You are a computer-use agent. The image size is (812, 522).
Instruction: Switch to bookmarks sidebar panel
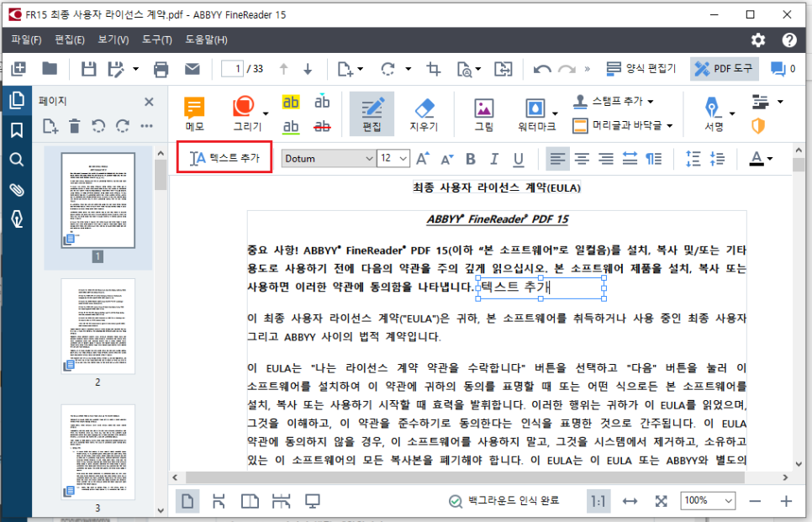pyautogui.click(x=17, y=130)
